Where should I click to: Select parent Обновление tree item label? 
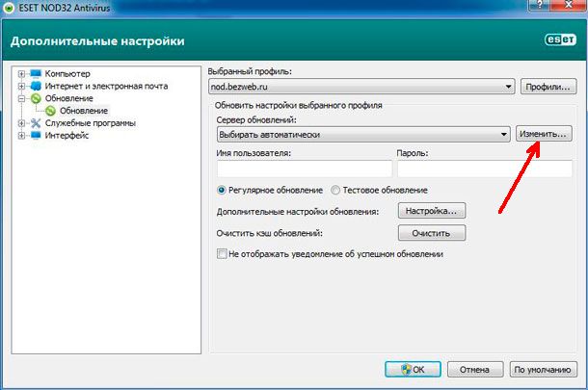[69, 98]
